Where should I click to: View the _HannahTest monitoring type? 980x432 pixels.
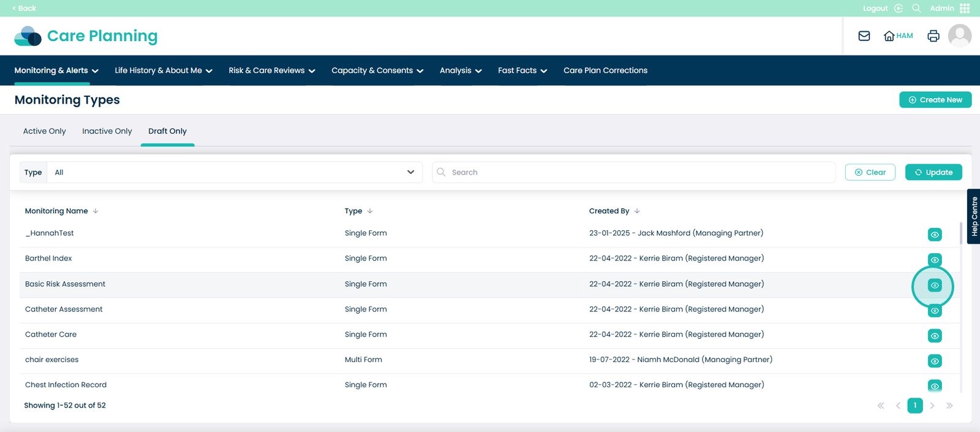pos(934,235)
